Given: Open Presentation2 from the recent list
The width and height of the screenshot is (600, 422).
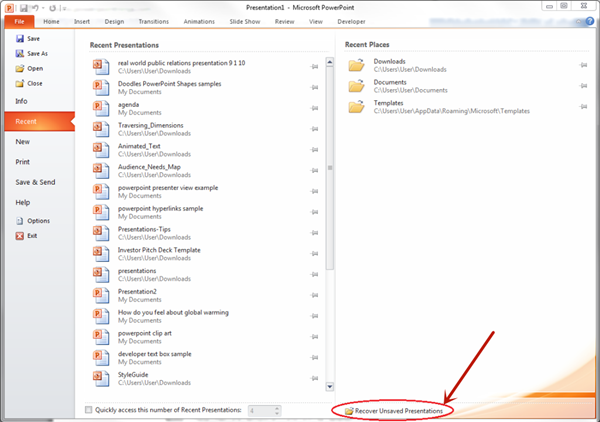Looking at the screenshot, I should (207, 295).
